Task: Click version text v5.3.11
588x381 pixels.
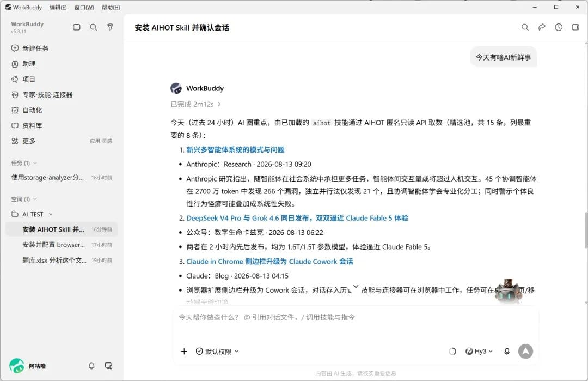Action: [19, 32]
